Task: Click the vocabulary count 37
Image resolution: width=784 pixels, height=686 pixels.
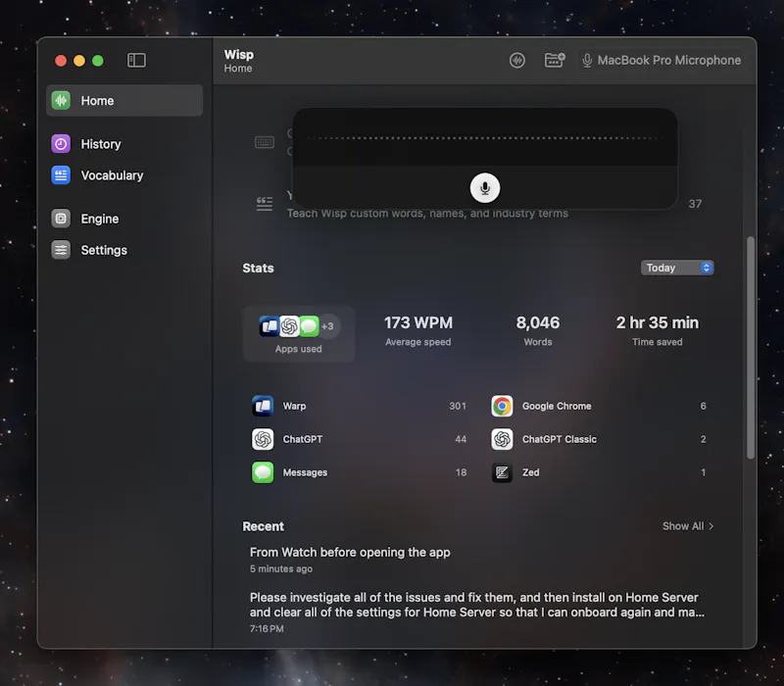Action: pyautogui.click(x=695, y=204)
